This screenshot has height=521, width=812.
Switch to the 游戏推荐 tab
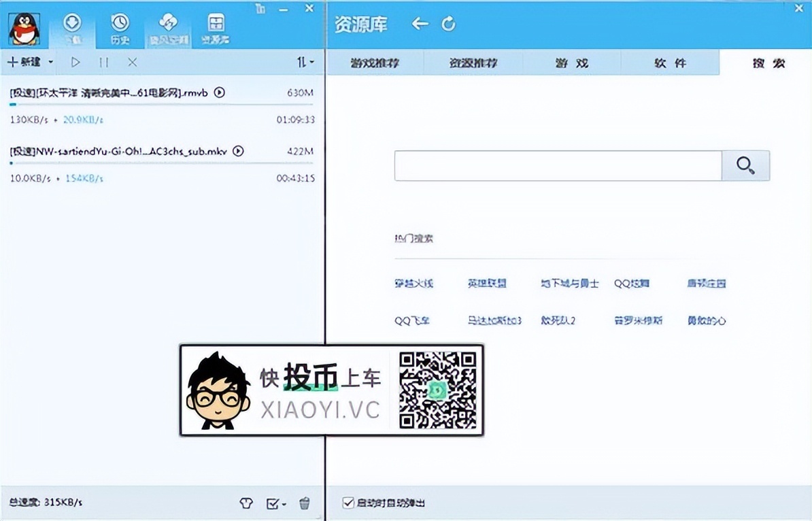(x=375, y=63)
